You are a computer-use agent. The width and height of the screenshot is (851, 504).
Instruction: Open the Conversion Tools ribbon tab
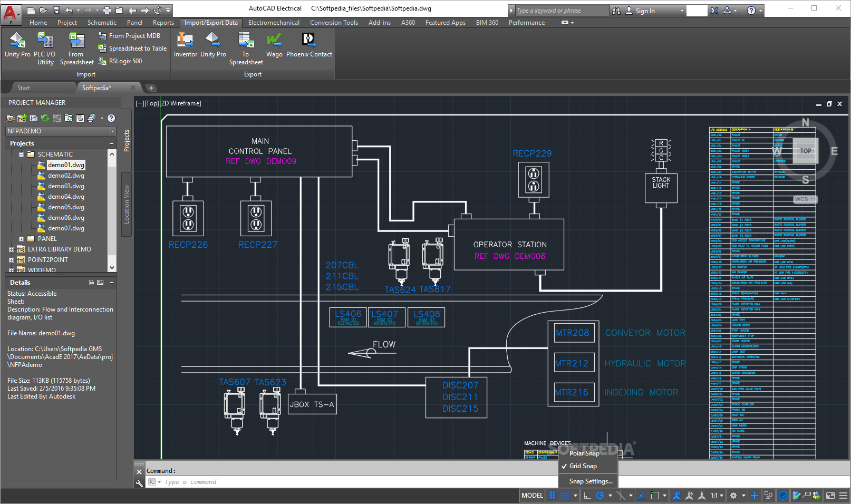[x=334, y=23]
